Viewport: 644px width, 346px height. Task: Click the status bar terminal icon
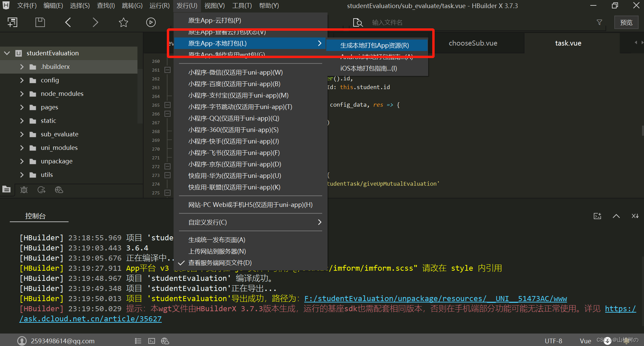coord(152,341)
